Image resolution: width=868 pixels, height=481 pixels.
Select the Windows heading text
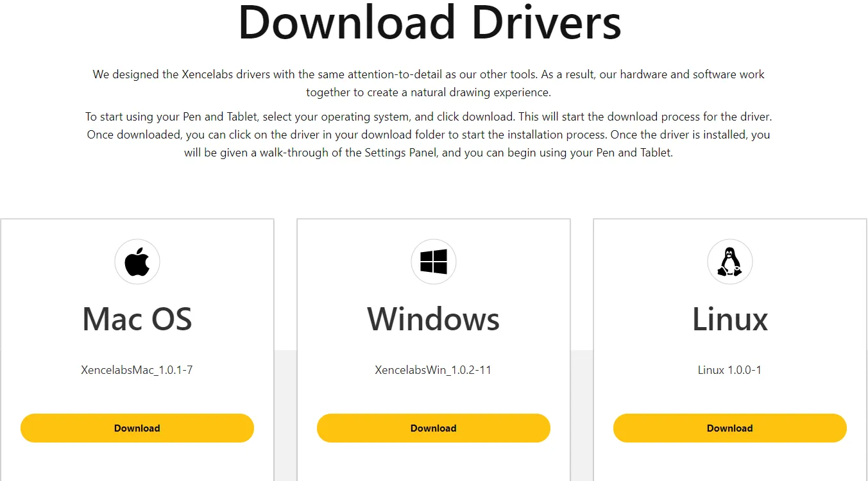tap(434, 319)
